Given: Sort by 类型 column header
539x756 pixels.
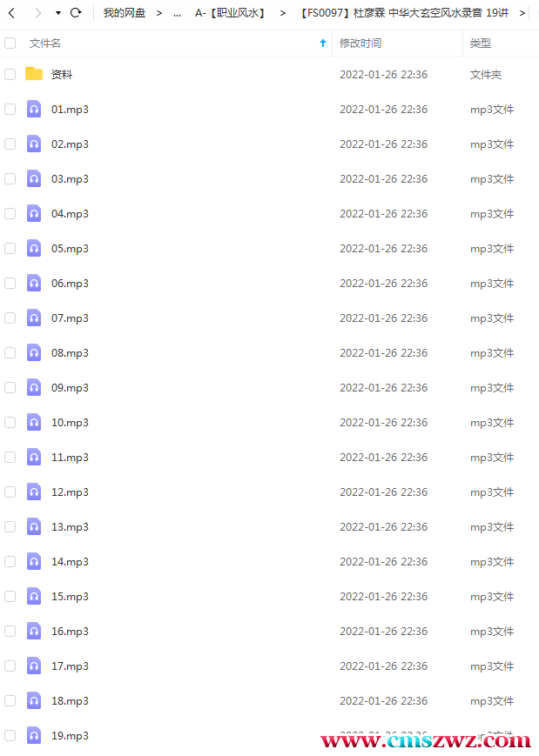Looking at the screenshot, I should click(x=481, y=43).
